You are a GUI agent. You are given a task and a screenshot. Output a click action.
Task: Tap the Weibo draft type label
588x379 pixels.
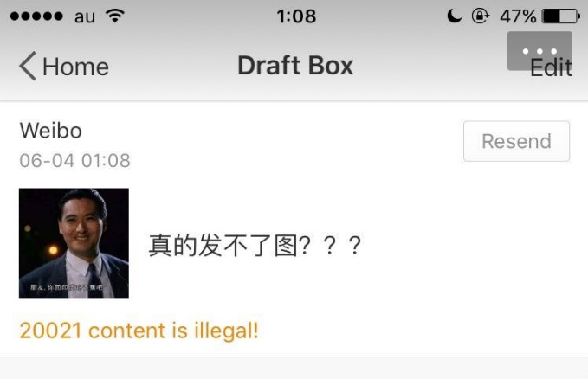(50, 131)
